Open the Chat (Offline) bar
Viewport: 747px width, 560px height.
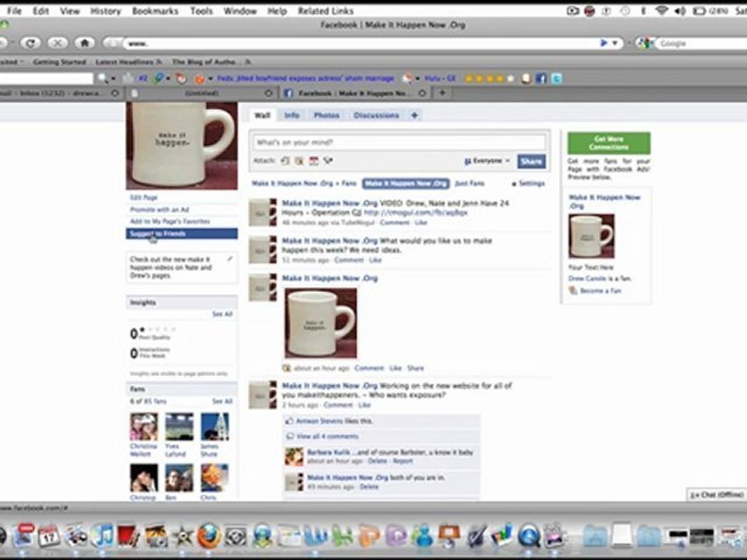[717, 495]
